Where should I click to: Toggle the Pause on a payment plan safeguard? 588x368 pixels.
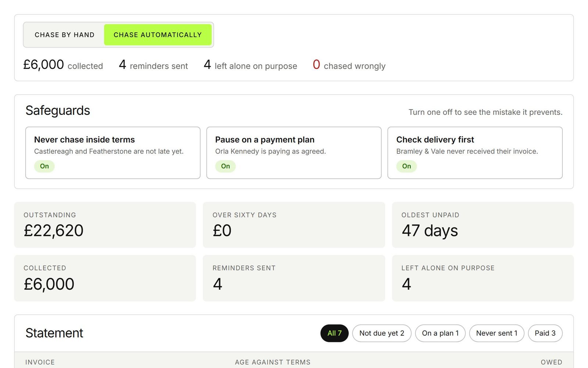point(294,153)
